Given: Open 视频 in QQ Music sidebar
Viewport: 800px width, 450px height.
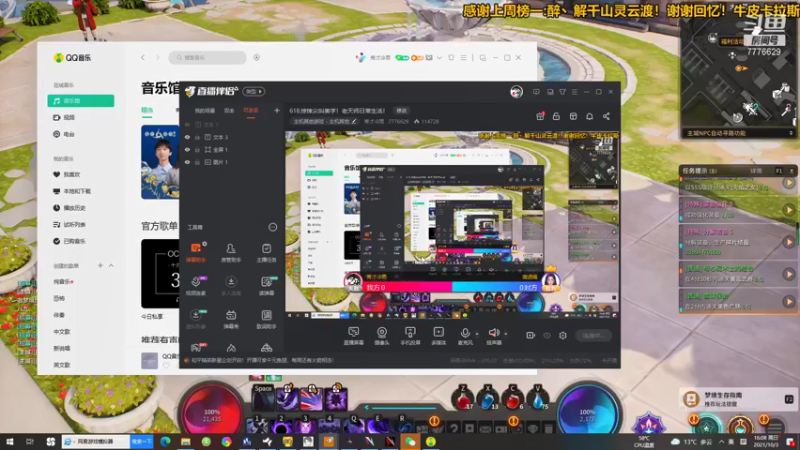Looking at the screenshot, I should coord(64,117).
